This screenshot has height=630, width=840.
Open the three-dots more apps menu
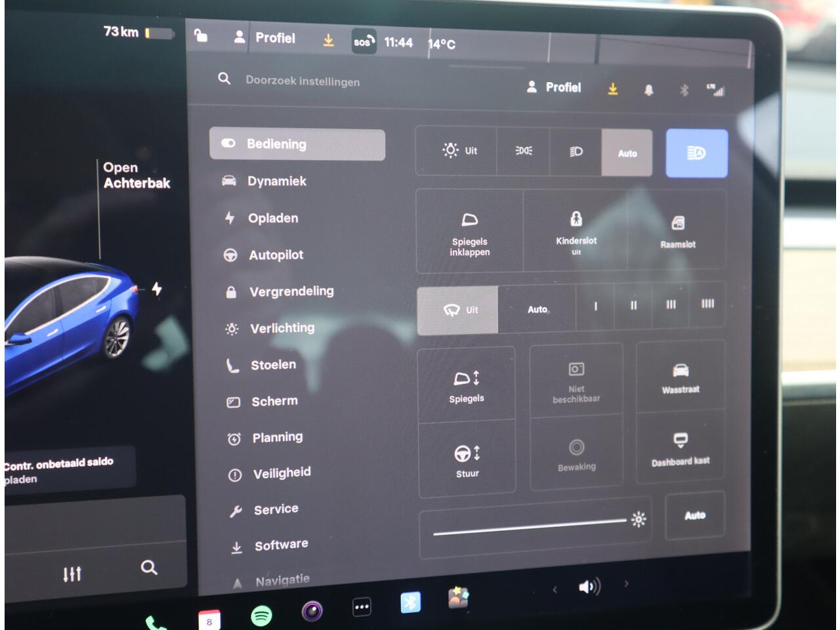(x=362, y=607)
